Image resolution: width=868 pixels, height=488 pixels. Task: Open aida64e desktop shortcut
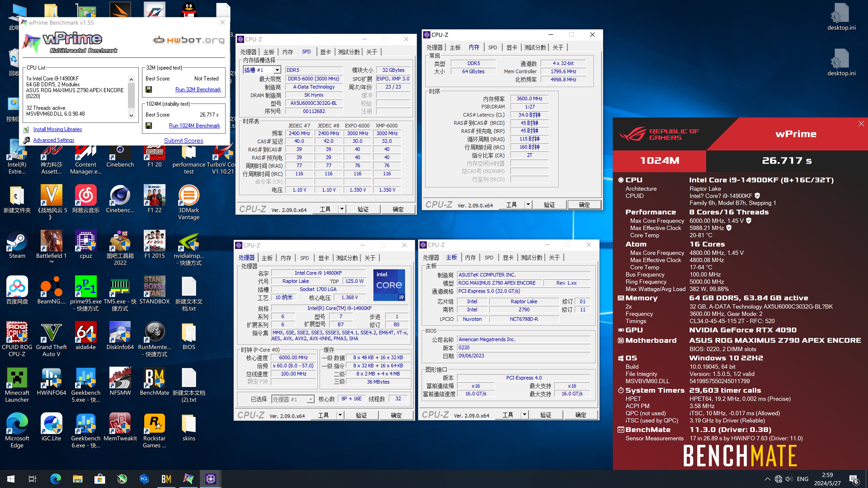pyautogui.click(x=86, y=336)
